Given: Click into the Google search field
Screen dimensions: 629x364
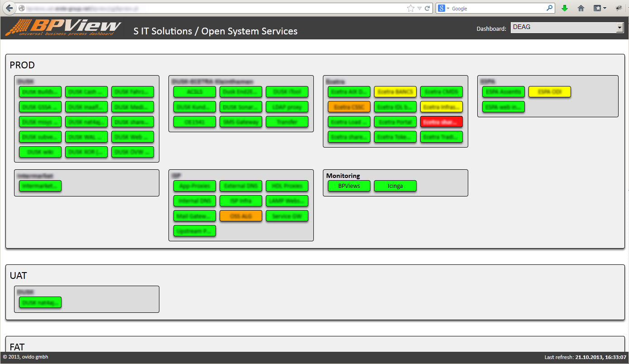Looking at the screenshot, I should click(498, 8).
